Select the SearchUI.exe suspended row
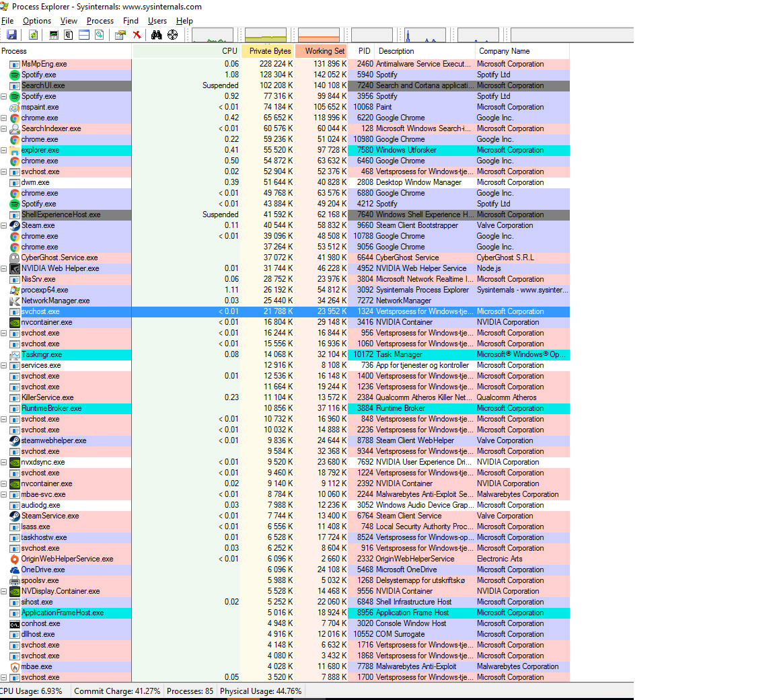This screenshot has height=700, width=775. (285, 86)
